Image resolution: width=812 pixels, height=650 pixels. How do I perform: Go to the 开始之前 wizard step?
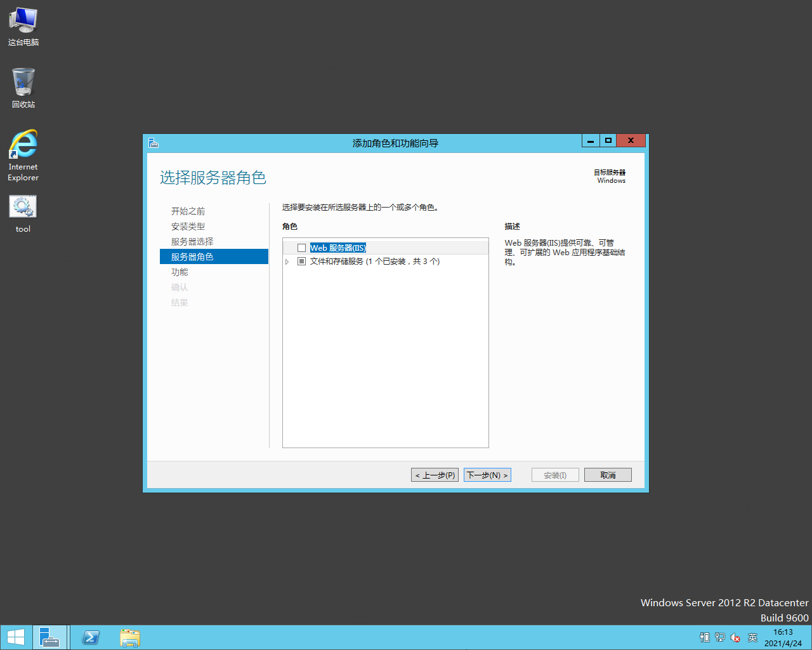coord(188,211)
